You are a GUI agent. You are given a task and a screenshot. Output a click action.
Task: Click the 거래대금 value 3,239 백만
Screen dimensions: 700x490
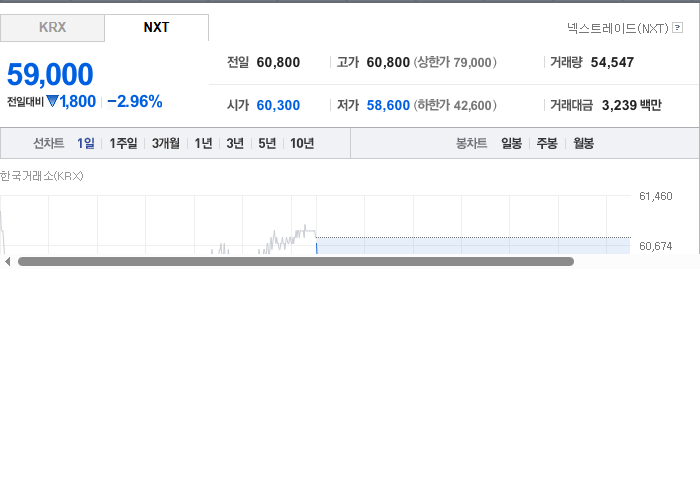click(x=632, y=105)
